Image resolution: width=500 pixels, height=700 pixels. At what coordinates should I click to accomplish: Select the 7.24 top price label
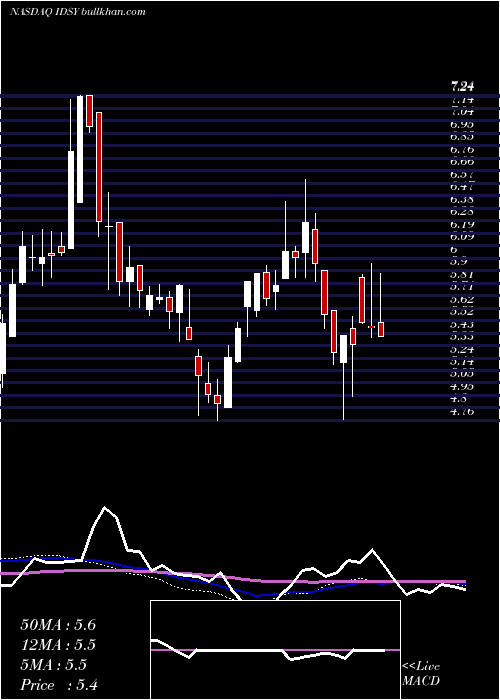click(462, 86)
